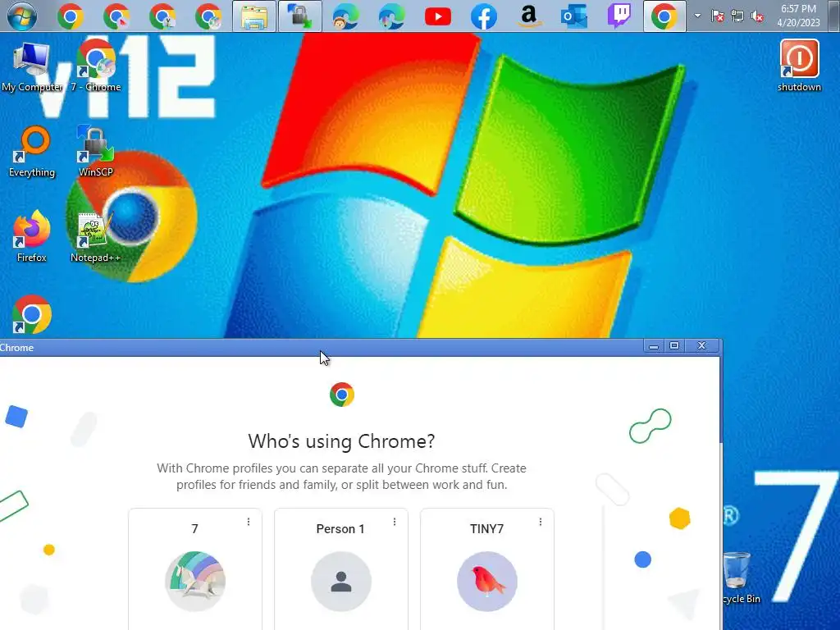Launch the plain Chrome taskbar icon without badge
This screenshot has height=630, width=840.
click(x=71, y=16)
